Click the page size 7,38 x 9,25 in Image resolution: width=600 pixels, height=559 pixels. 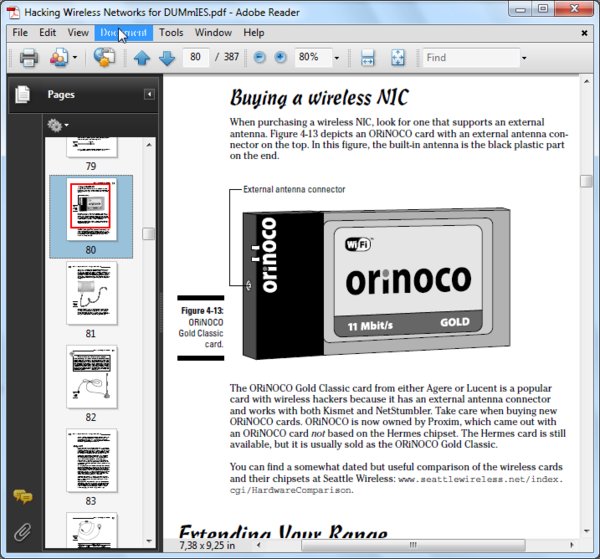tap(207, 545)
